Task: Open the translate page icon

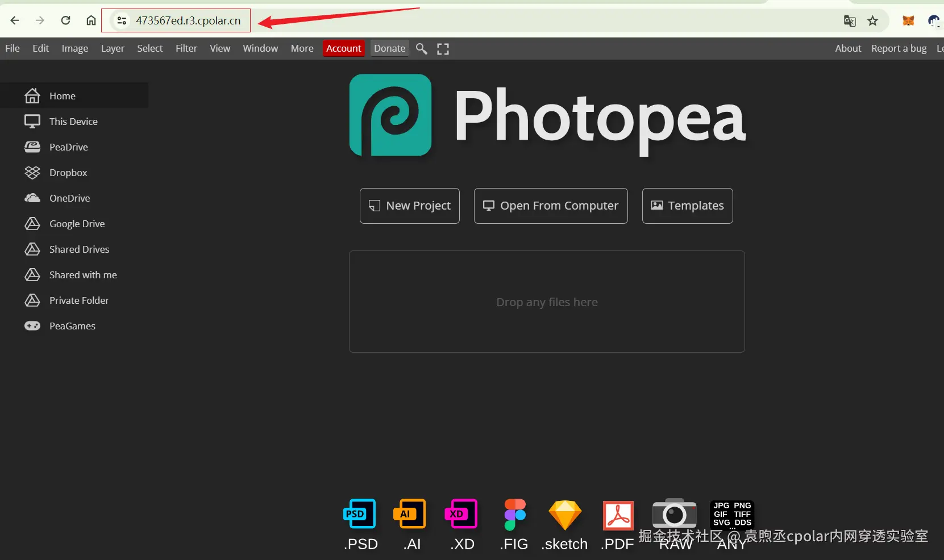Action: point(850,21)
